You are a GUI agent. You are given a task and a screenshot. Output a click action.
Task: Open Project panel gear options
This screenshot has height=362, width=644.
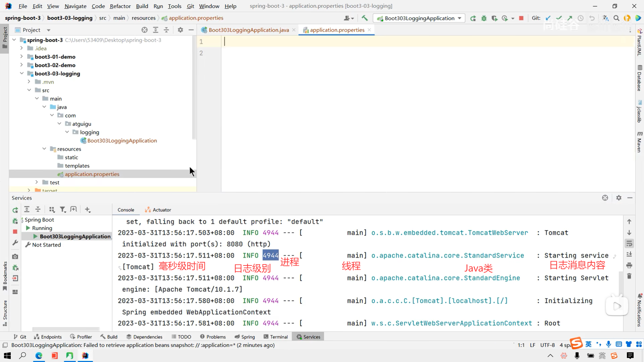[180, 30]
